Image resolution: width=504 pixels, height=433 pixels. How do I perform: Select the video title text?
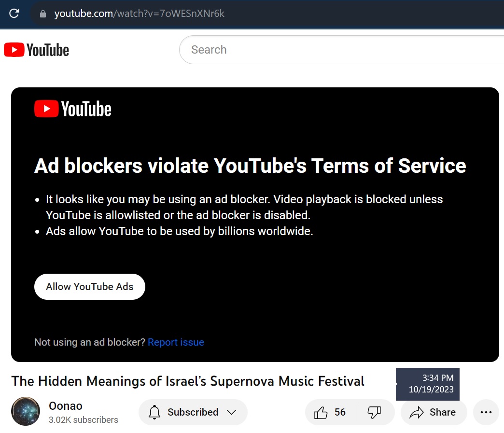tap(188, 381)
